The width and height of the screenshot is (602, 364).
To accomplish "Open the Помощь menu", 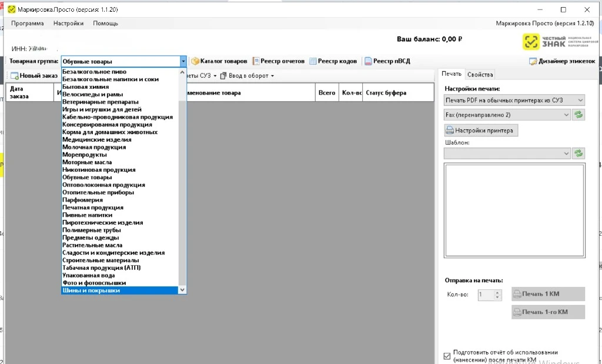I will [106, 24].
